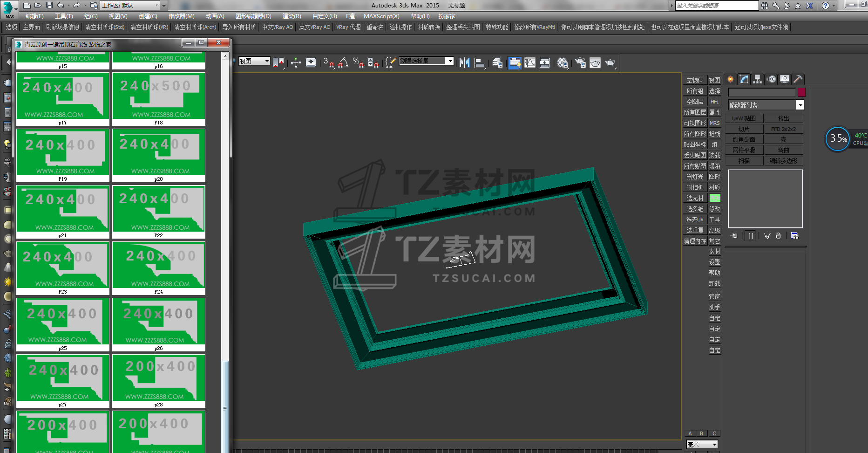Open the Material Editor icon
Viewport: 868px width, 453px height.
click(563, 62)
